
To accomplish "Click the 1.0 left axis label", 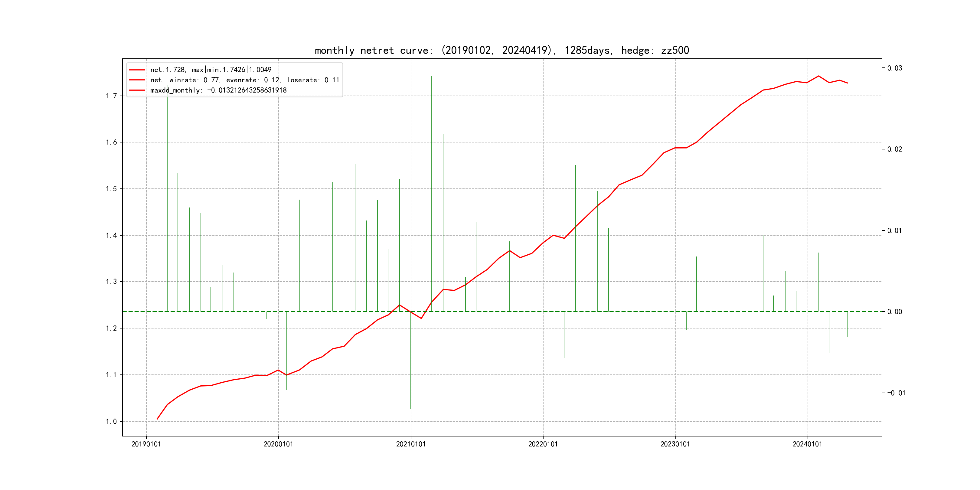I will [x=112, y=421].
